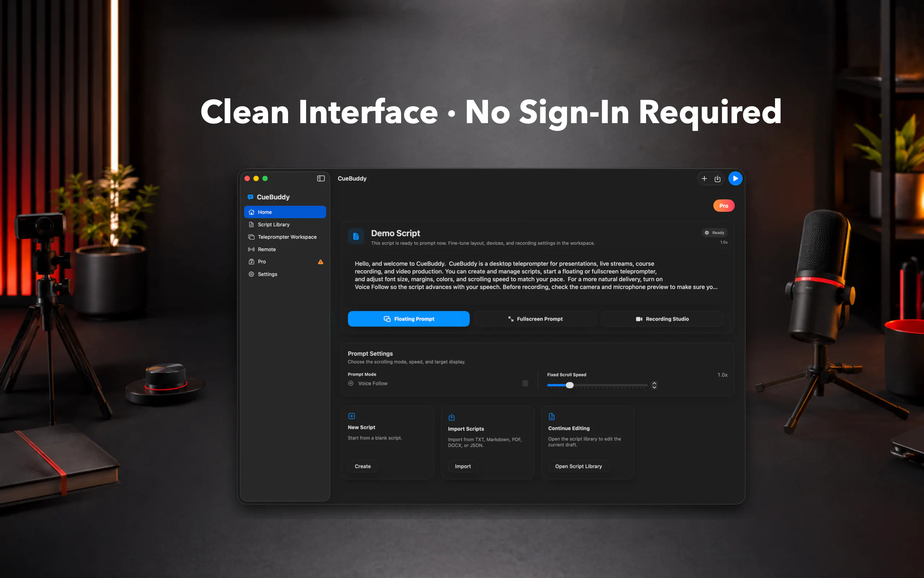Click Import under Import Scripts
This screenshot has height=578, width=924.
click(463, 466)
